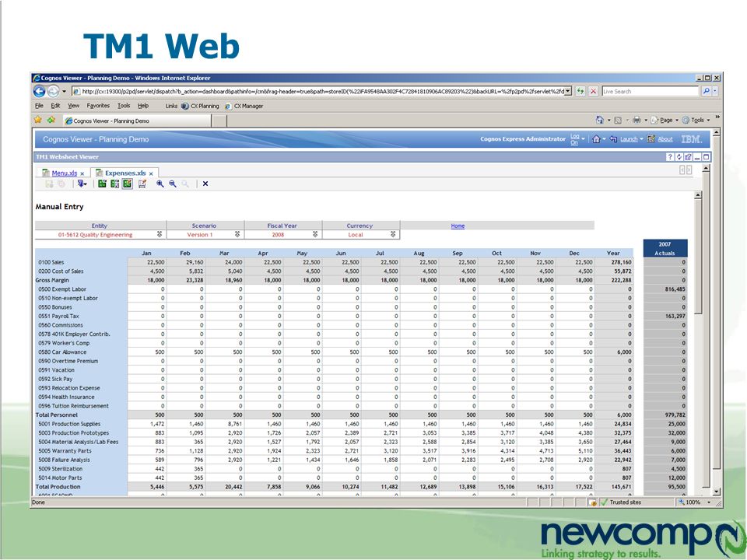The height and width of the screenshot is (560, 747).
Task: Click inside the Live Search input box
Action: point(651,91)
